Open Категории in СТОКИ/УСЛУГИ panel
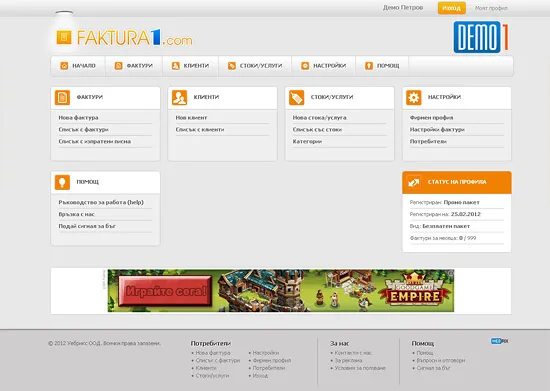The height and width of the screenshot is (391, 550). (307, 141)
